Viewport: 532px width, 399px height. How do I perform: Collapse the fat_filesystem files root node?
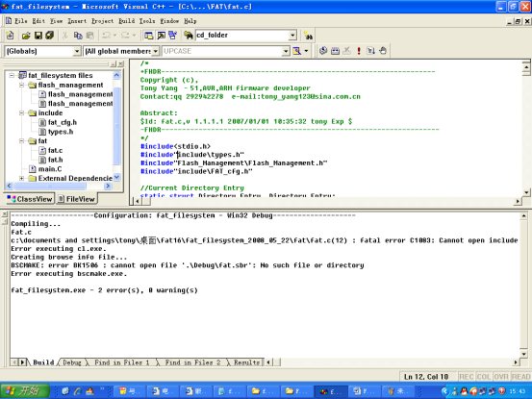click(x=13, y=75)
